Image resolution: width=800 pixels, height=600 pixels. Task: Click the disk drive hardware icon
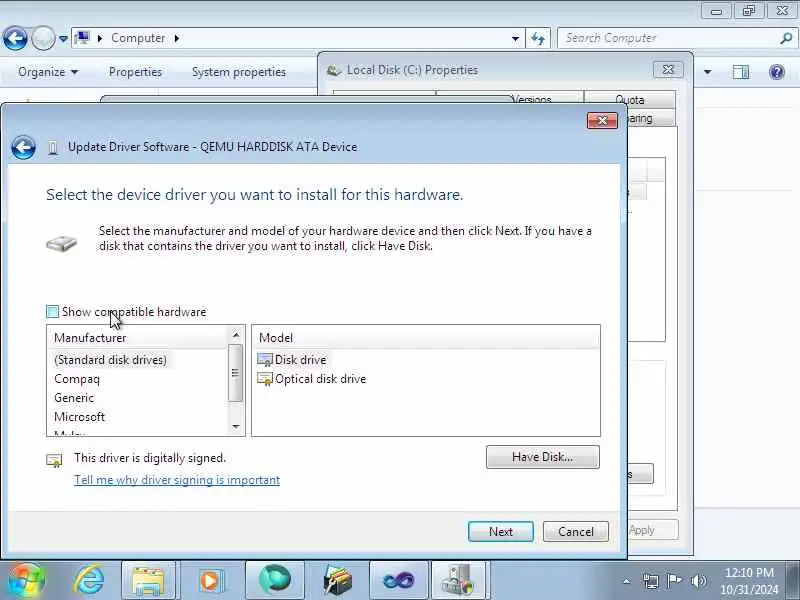coord(61,243)
